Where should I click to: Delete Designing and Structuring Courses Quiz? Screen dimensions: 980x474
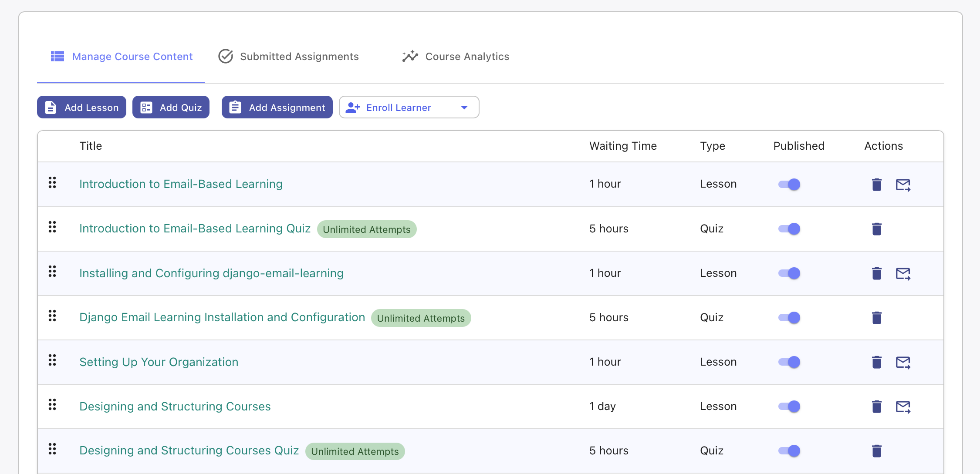877,451
